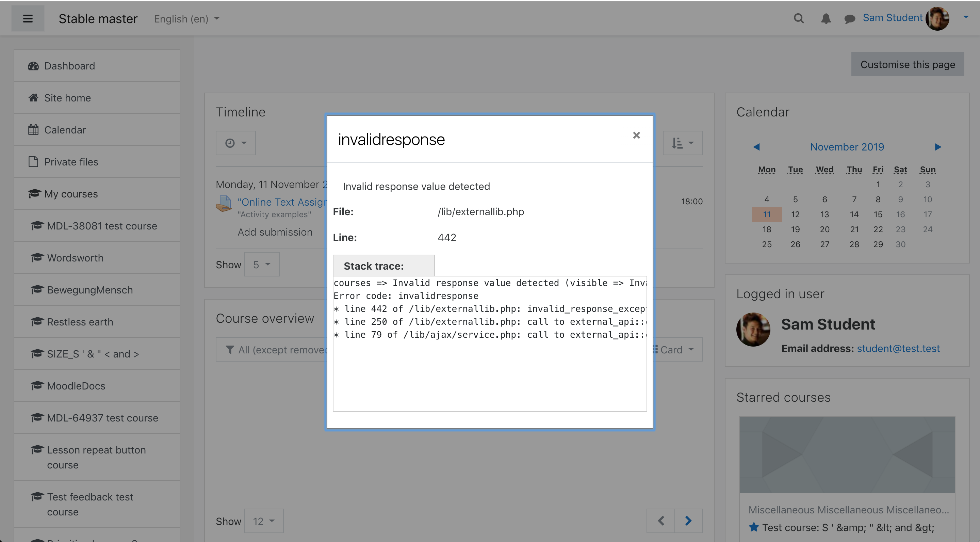Image resolution: width=980 pixels, height=542 pixels.
Task: Open the All (except removed) filter dropdown
Action: click(272, 349)
